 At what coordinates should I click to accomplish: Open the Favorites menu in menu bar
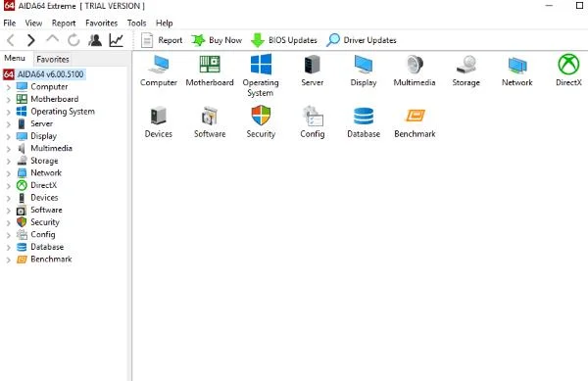pyautogui.click(x=101, y=24)
